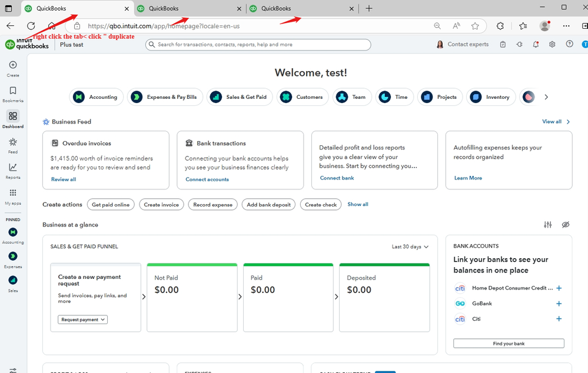Open Inventory shortcut chip
Image resolution: width=588 pixels, height=373 pixels.
click(493, 97)
